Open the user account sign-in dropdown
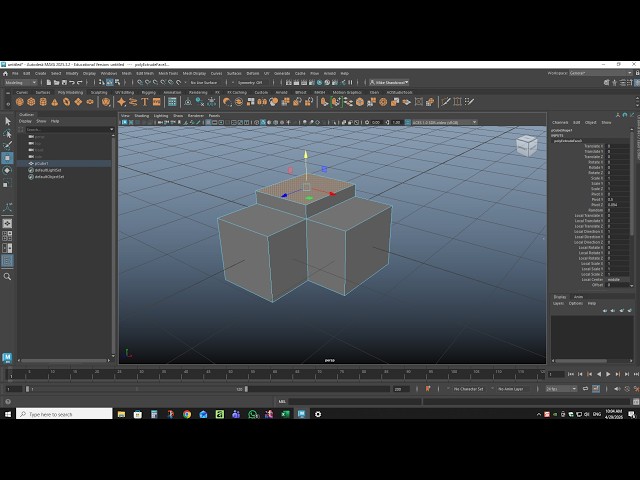 click(389, 82)
